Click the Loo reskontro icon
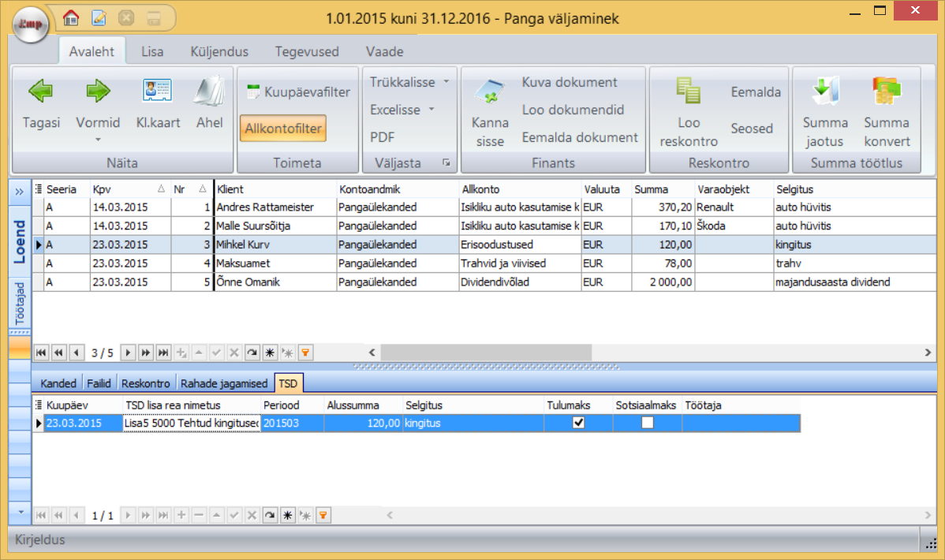Screen dimensions: 945x560 (x=689, y=91)
